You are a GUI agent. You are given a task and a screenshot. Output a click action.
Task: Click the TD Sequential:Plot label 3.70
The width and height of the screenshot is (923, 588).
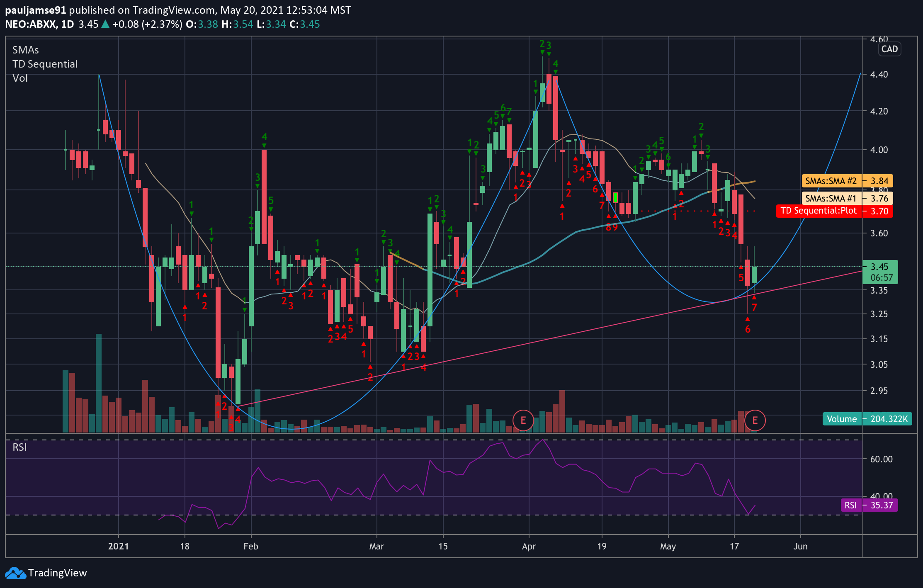pos(835,211)
